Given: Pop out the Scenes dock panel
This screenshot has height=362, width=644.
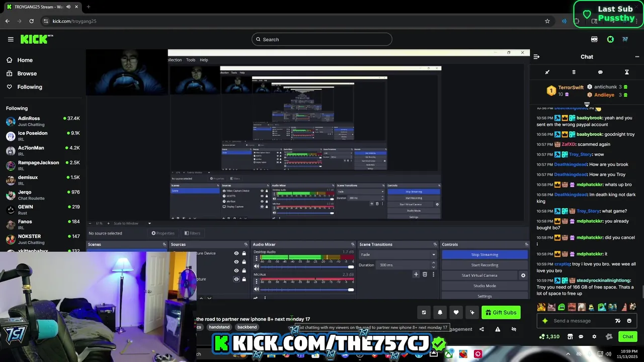Looking at the screenshot, I should click(x=164, y=244).
